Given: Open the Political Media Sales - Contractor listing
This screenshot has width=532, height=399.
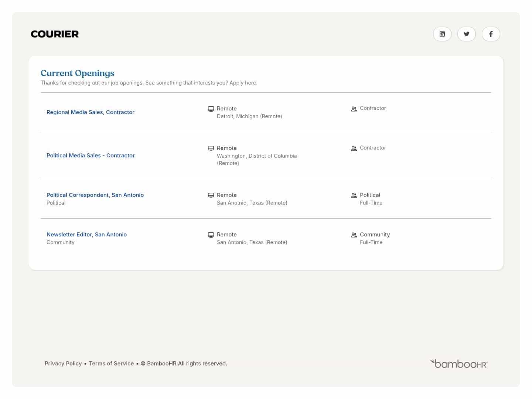Looking at the screenshot, I should 91,155.
